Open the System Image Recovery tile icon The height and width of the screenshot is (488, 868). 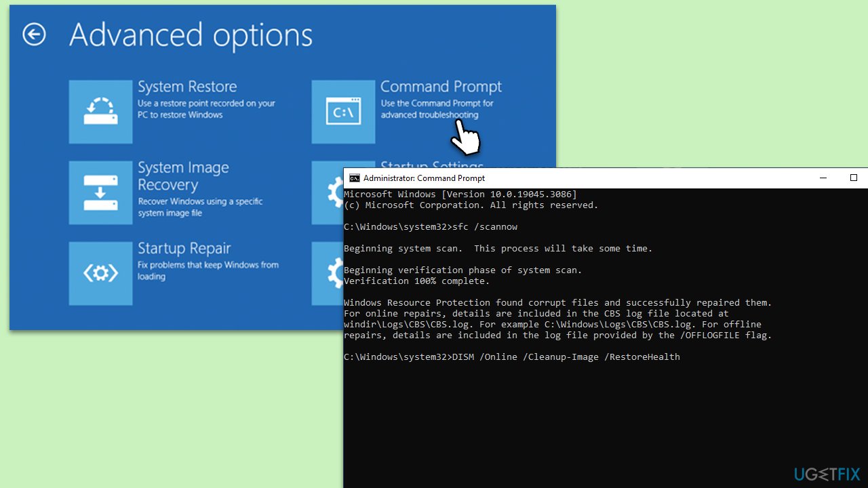click(100, 192)
